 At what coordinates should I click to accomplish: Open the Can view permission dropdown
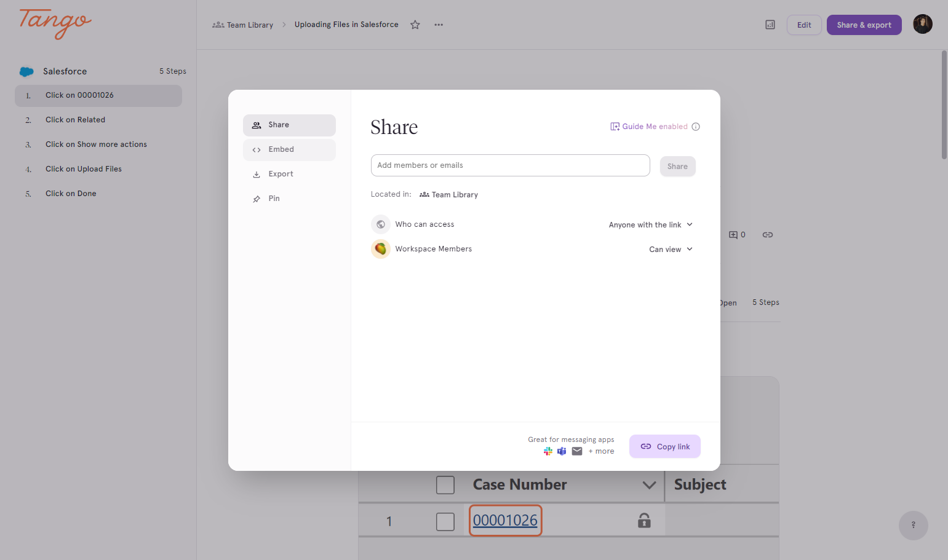[x=671, y=250]
